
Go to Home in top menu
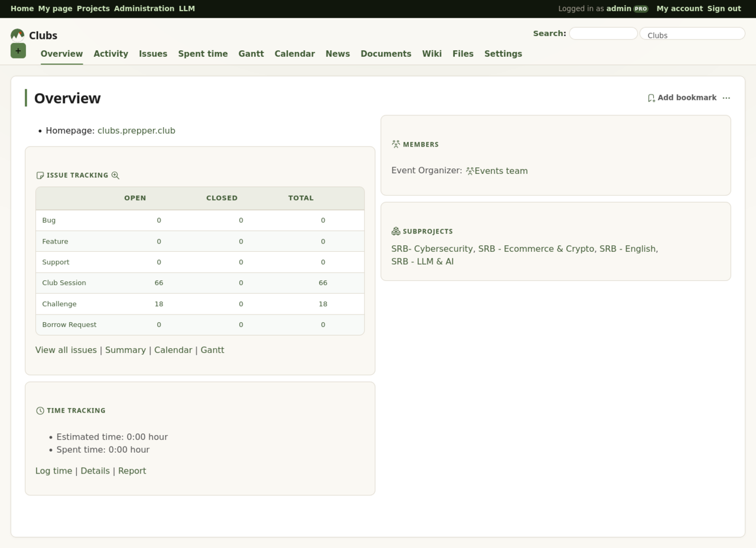(22, 8)
